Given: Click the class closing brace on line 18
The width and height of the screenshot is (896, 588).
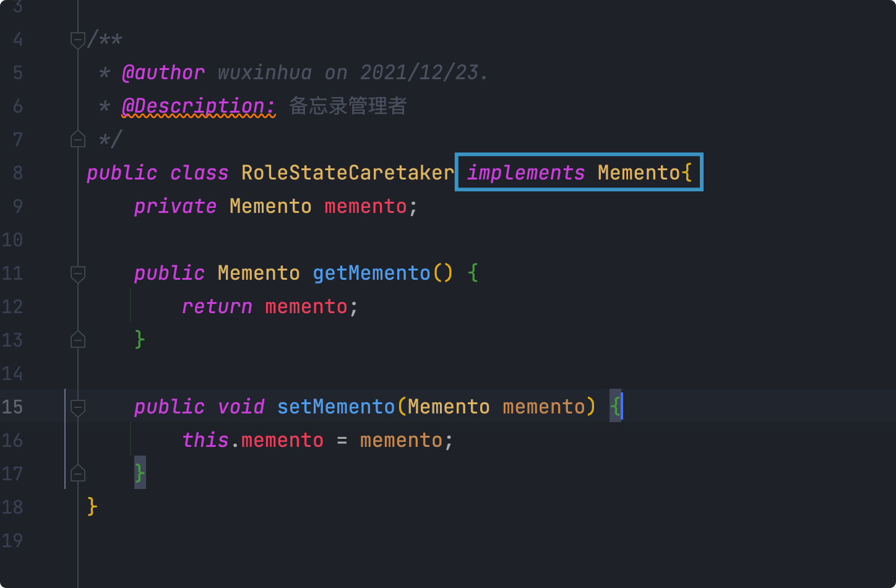Looking at the screenshot, I should (92, 507).
